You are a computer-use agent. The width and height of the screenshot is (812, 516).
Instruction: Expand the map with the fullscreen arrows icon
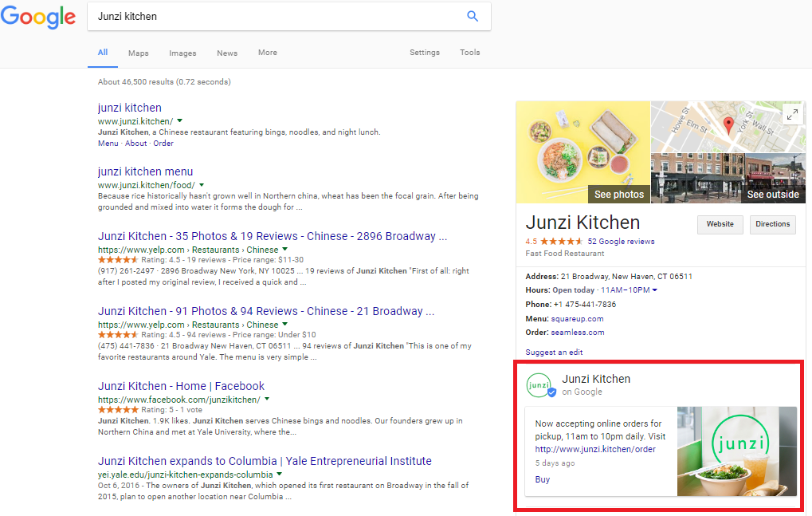coord(792,114)
